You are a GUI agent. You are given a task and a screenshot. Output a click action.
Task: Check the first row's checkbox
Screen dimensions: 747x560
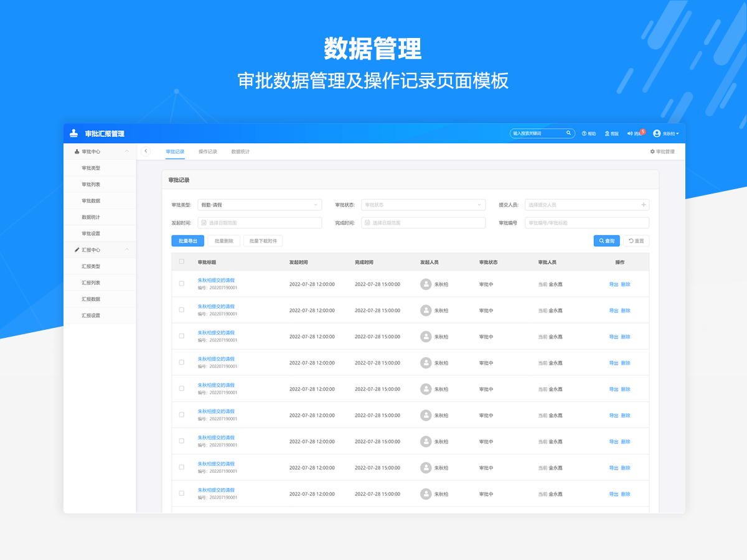point(182,284)
